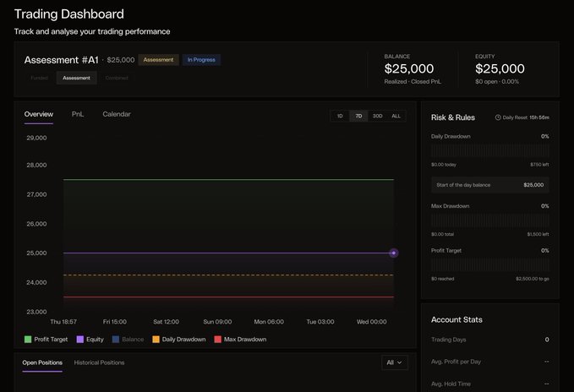Open the All positions filter dropdown
Image resolution: width=574 pixels, height=392 pixels.
[x=394, y=362]
